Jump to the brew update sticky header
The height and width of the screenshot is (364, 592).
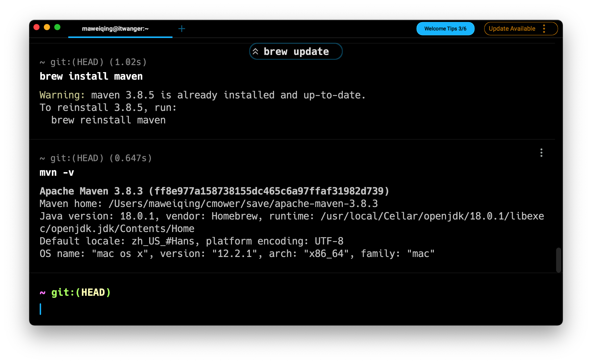[296, 52]
